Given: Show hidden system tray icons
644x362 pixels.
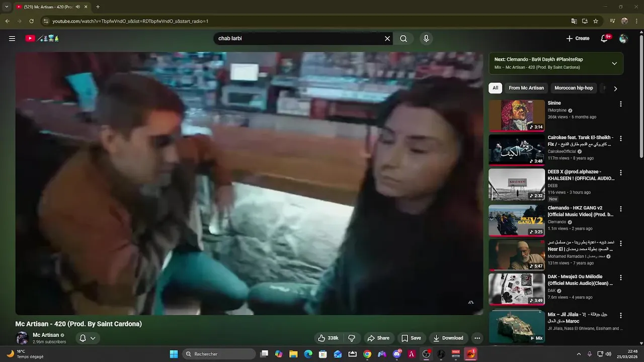Looking at the screenshot, I should pos(579,354).
